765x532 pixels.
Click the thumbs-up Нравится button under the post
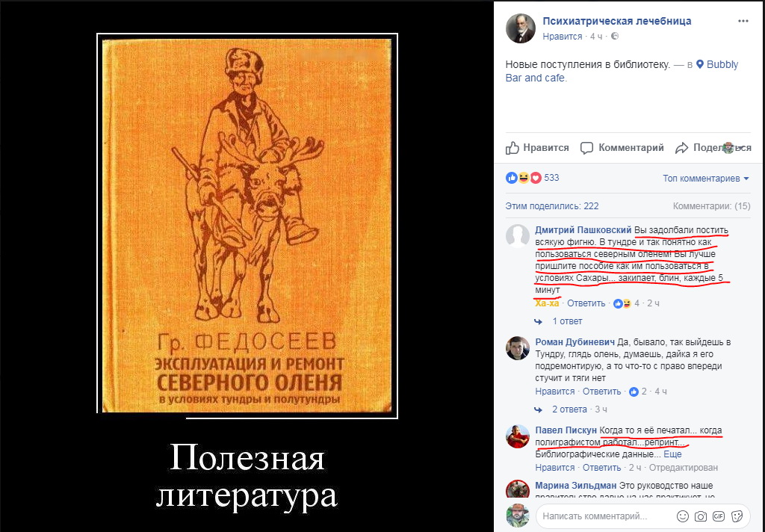pyautogui.click(x=537, y=148)
